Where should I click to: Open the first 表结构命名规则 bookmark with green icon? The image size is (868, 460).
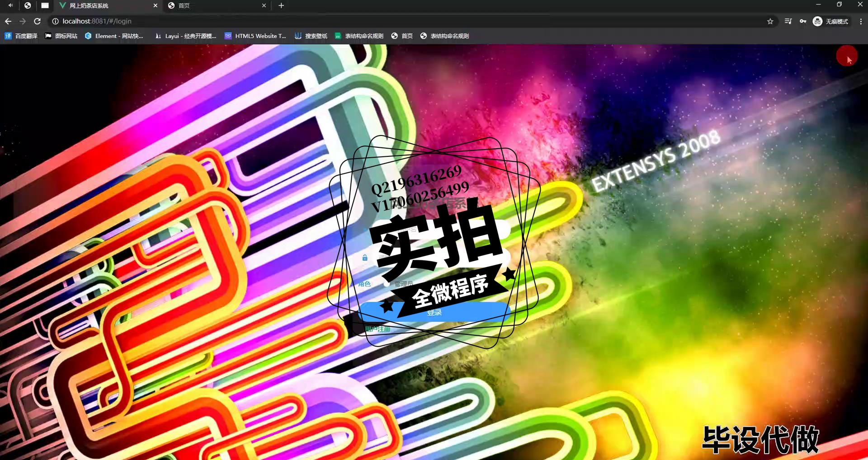359,36
